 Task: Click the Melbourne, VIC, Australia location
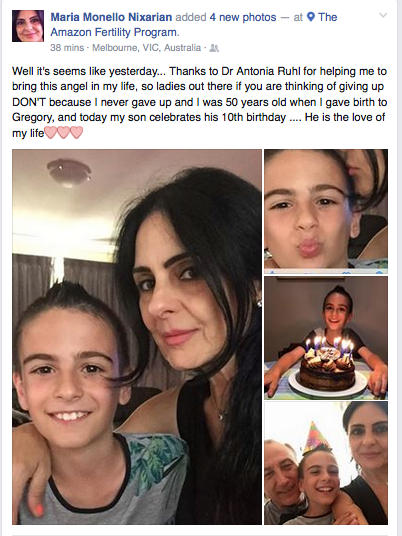[147, 48]
